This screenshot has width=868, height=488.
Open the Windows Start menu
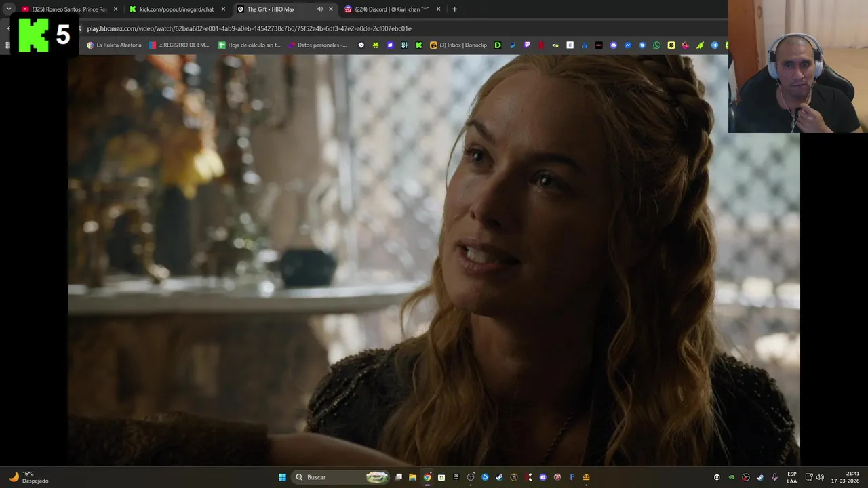click(x=282, y=477)
